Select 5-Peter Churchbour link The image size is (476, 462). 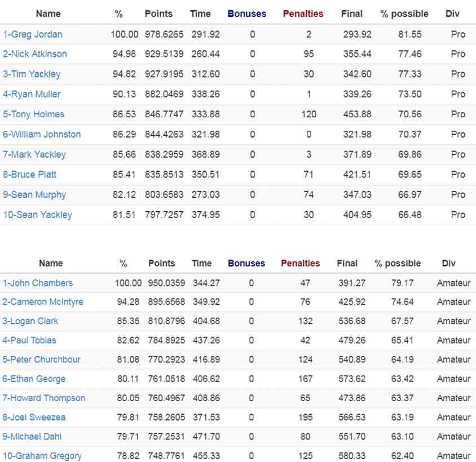[41, 359]
